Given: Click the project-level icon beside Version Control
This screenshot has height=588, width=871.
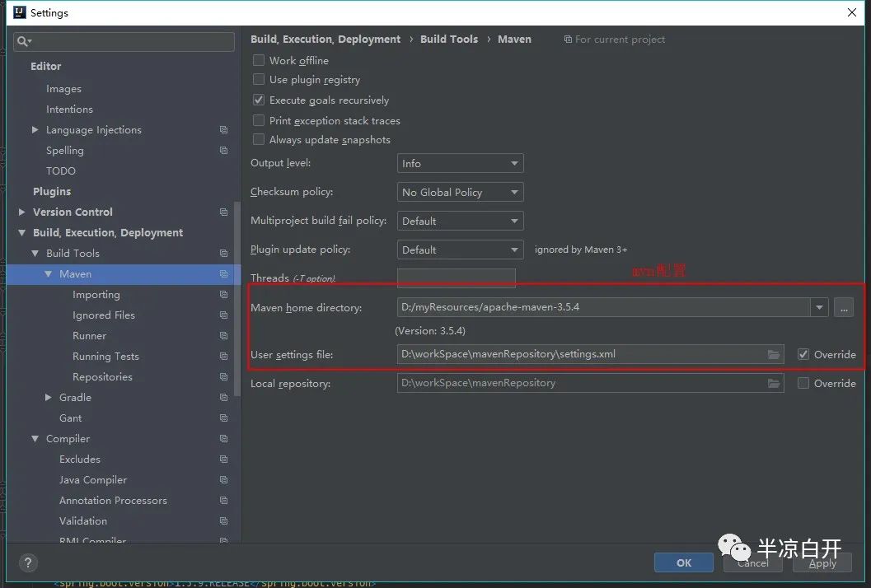Looking at the screenshot, I should pyautogui.click(x=223, y=212).
